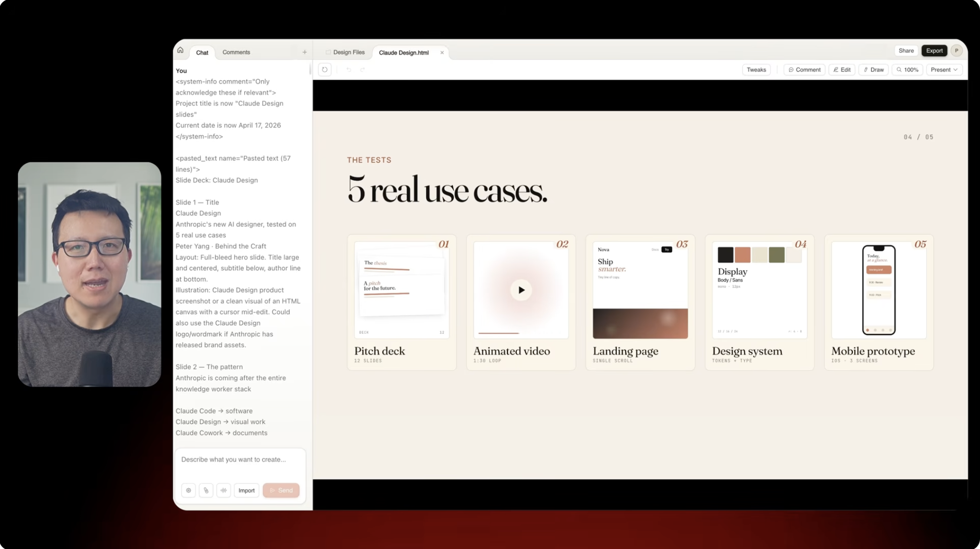Focus the 'Describe what you want to create' field
This screenshot has width=980, height=549.
[240, 460]
